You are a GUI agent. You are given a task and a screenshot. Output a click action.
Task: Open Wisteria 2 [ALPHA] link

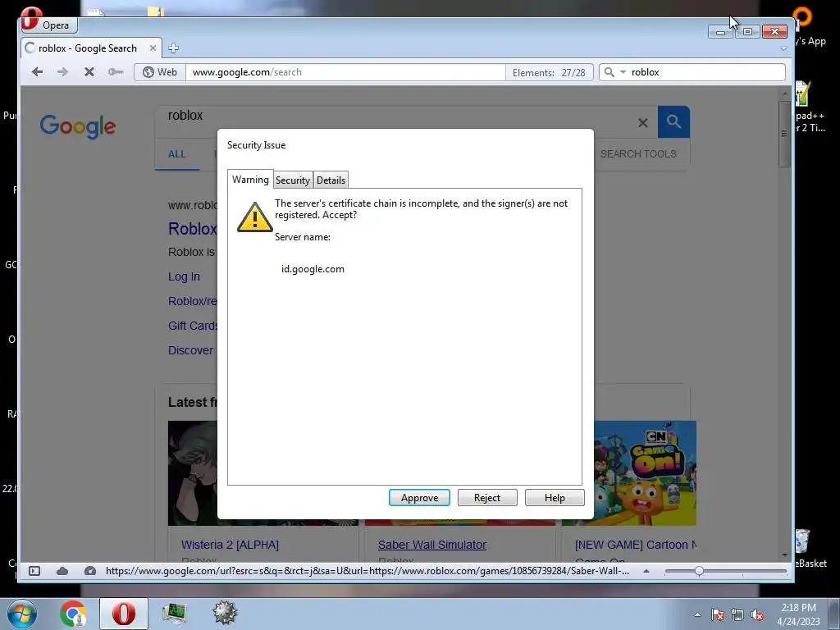click(230, 545)
